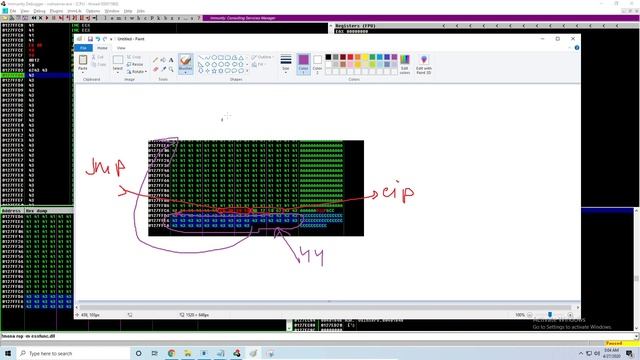Open Immunity Debugger Options menu

tap(93, 11)
